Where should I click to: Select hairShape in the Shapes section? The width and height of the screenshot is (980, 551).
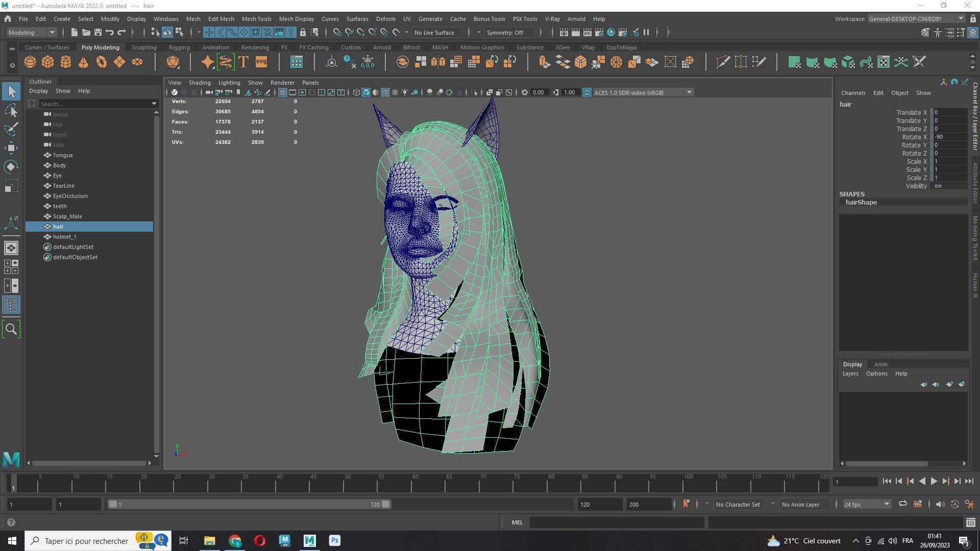tap(861, 203)
